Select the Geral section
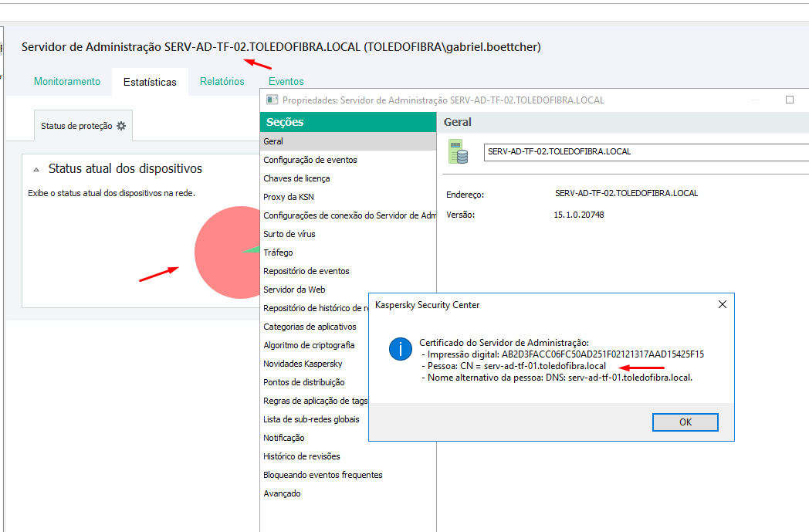This screenshot has width=809, height=532. pyautogui.click(x=348, y=141)
